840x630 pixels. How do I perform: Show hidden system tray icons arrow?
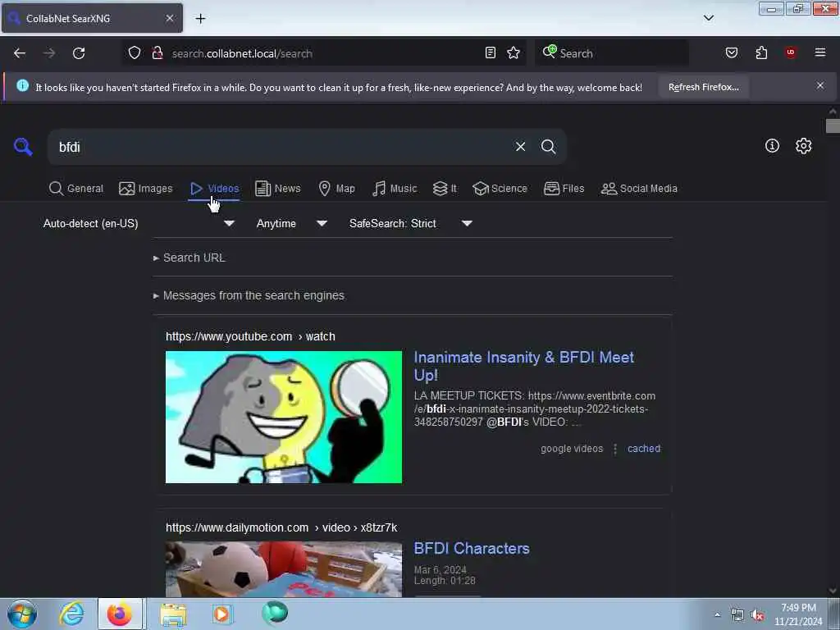pyautogui.click(x=717, y=614)
